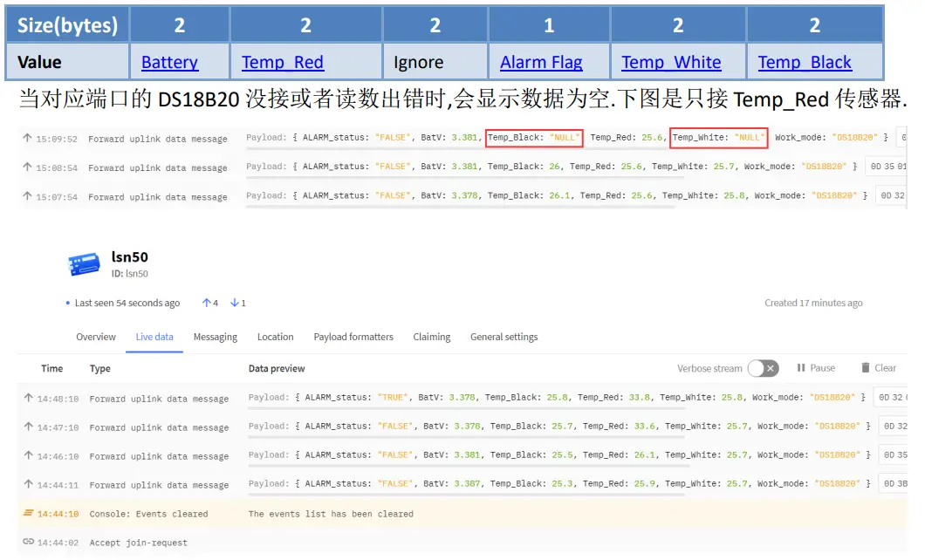The image size is (925, 560).
Task: Select the General settings tab
Action: 504,337
